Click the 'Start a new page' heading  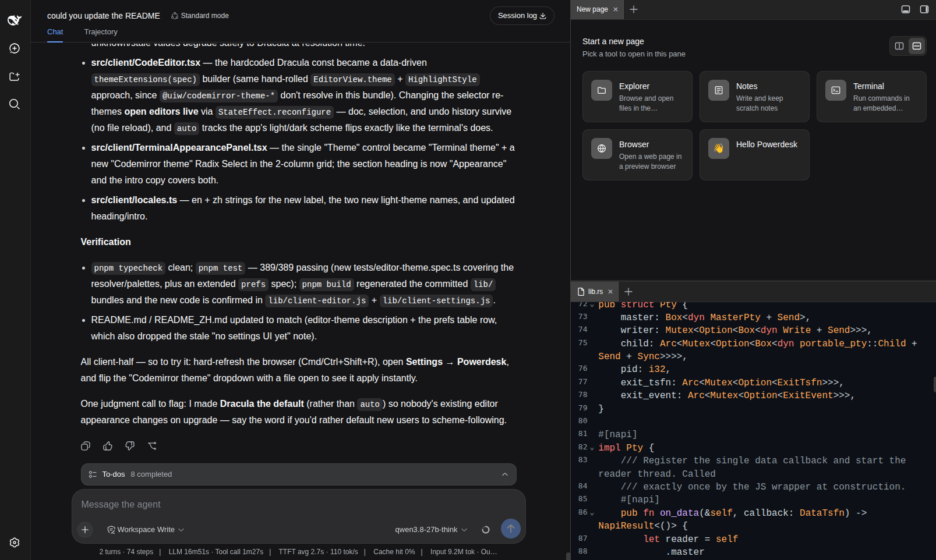click(x=613, y=41)
